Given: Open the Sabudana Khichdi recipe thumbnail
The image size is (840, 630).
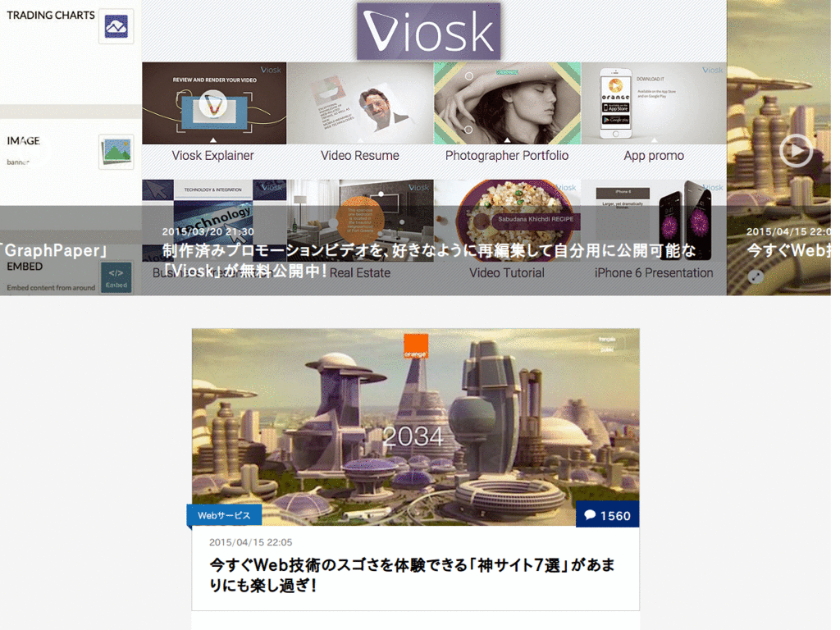Looking at the screenshot, I should (x=507, y=220).
